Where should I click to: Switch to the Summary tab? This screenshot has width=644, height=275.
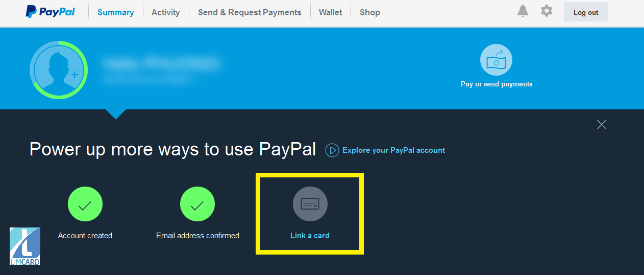116,12
